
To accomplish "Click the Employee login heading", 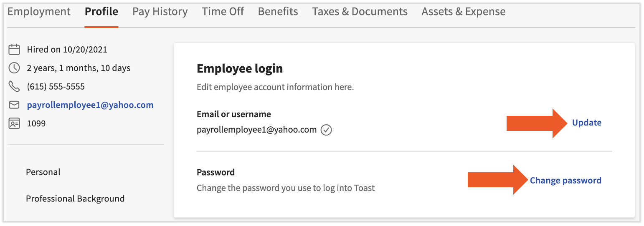I will coord(240,68).
